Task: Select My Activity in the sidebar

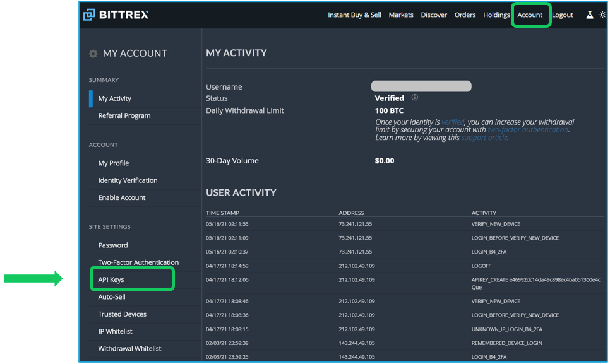Action: (x=114, y=98)
